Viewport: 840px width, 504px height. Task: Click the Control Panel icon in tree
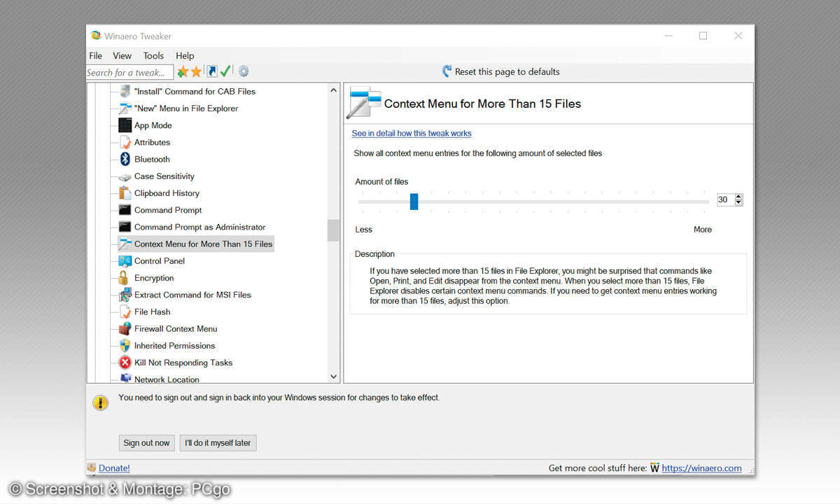(x=125, y=261)
